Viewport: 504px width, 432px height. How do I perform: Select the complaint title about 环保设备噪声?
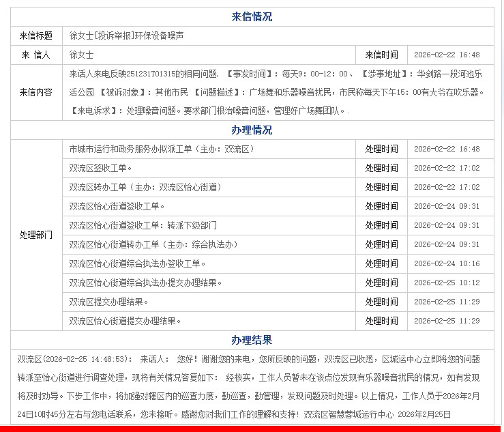coord(126,35)
